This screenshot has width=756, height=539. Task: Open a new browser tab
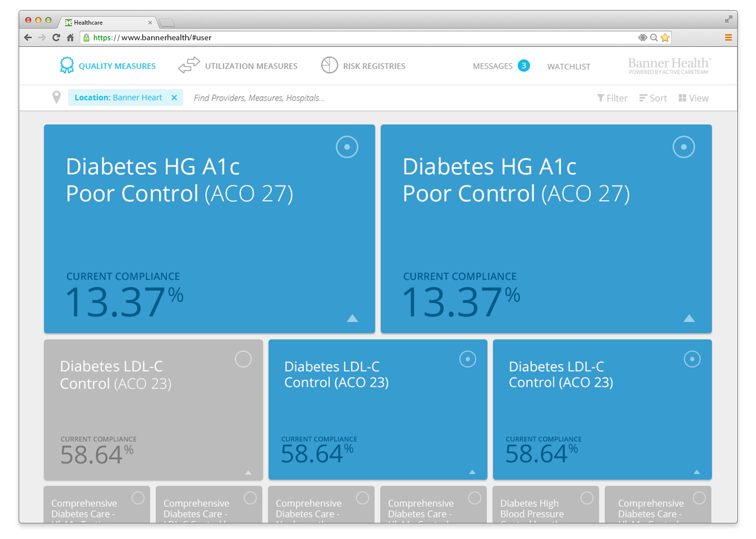166,23
